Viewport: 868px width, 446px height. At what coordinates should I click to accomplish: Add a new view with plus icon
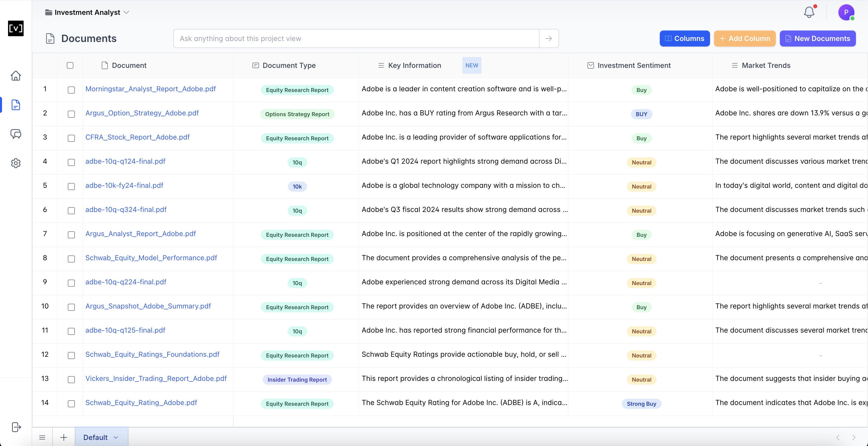click(64, 437)
